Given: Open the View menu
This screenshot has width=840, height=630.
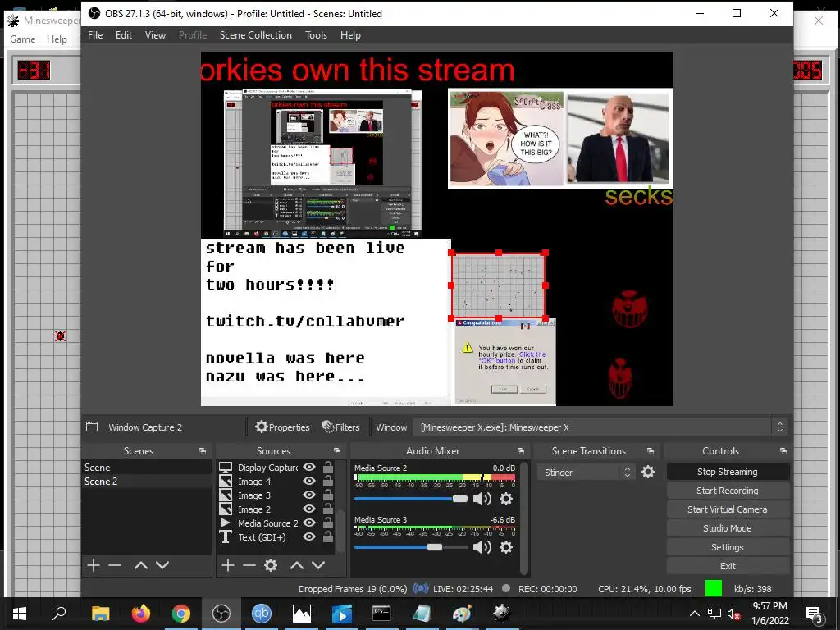Looking at the screenshot, I should click(x=155, y=34).
